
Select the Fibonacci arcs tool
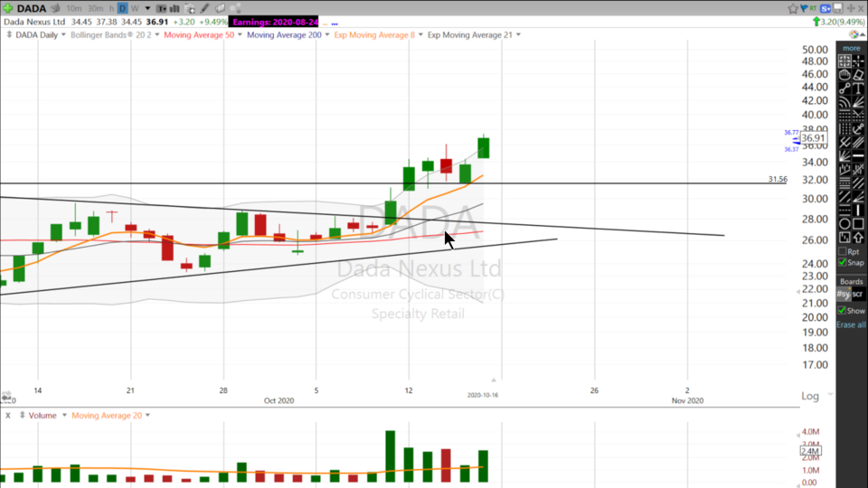point(844,102)
